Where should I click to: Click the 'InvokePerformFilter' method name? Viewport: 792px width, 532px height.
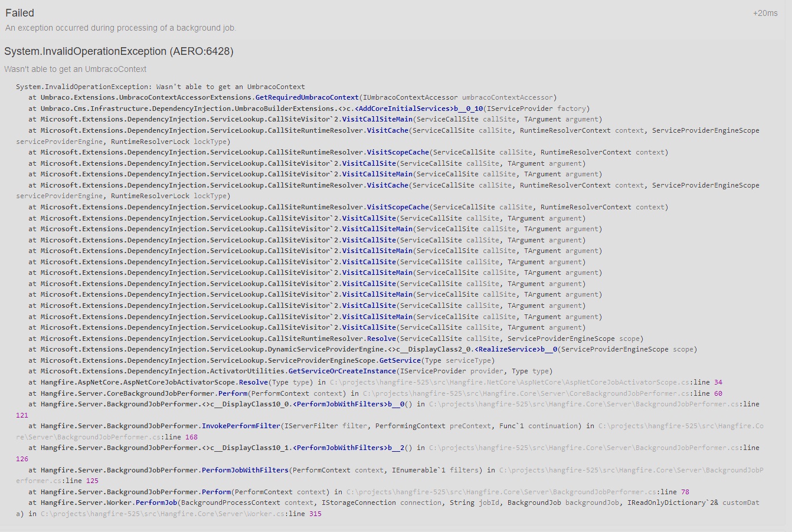[241, 426]
